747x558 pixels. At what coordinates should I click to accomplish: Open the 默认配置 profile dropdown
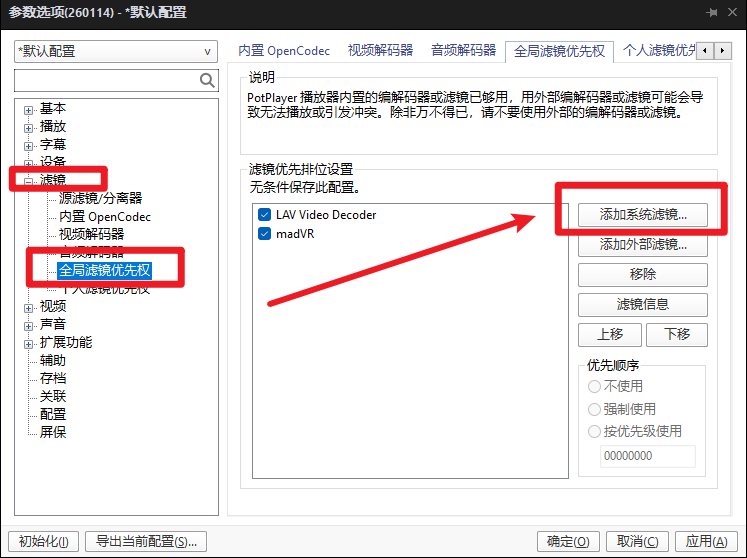[116, 51]
